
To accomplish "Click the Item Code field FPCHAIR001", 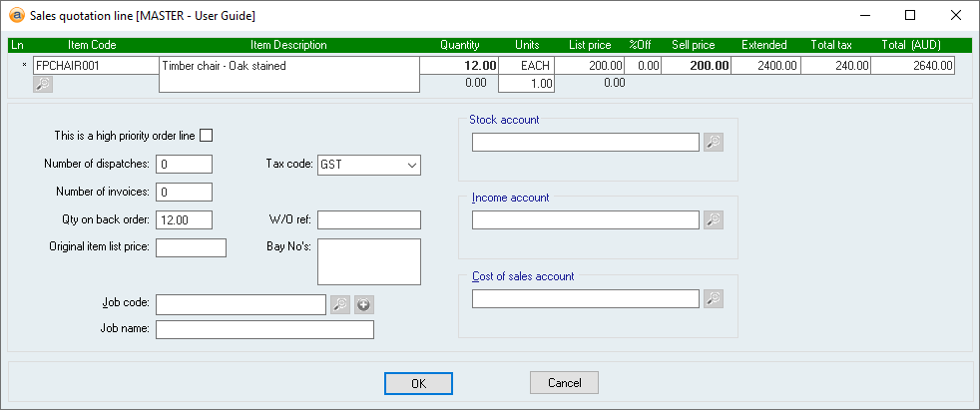I will pyautogui.click(x=94, y=66).
